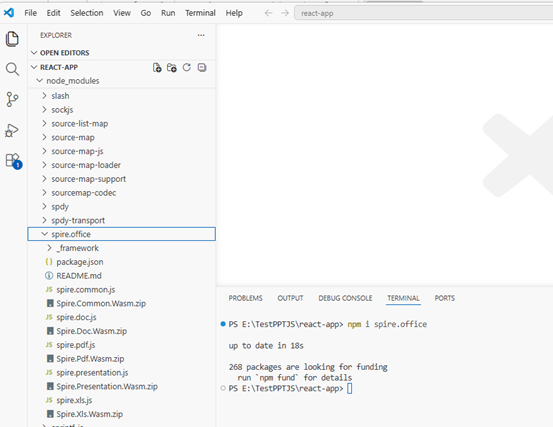Image resolution: width=553 pixels, height=427 pixels.
Task: Click '268 packages are looking for funding' line
Action: coord(308,367)
